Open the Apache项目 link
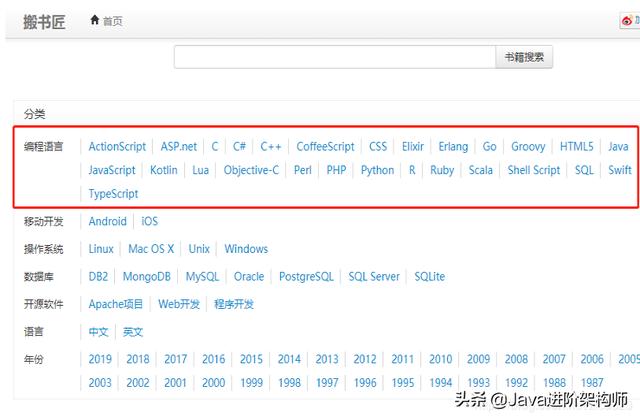Screen dimensions: 640x420 [x=116, y=304]
